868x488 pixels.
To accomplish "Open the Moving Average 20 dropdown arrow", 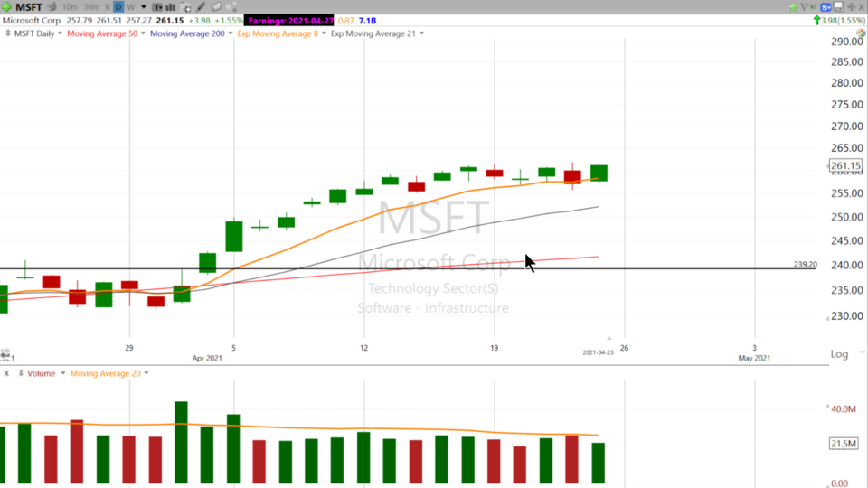I will coord(146,373).
